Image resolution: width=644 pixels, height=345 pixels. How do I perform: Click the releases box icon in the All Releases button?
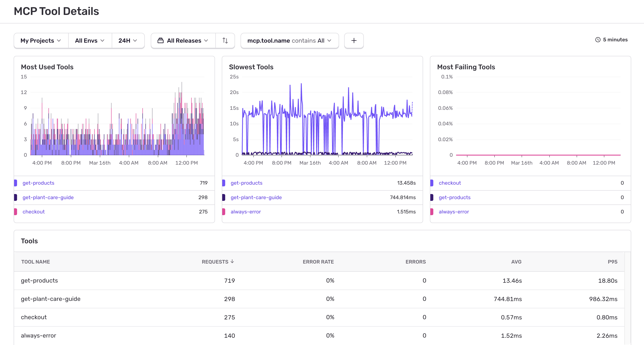(161, 41)
